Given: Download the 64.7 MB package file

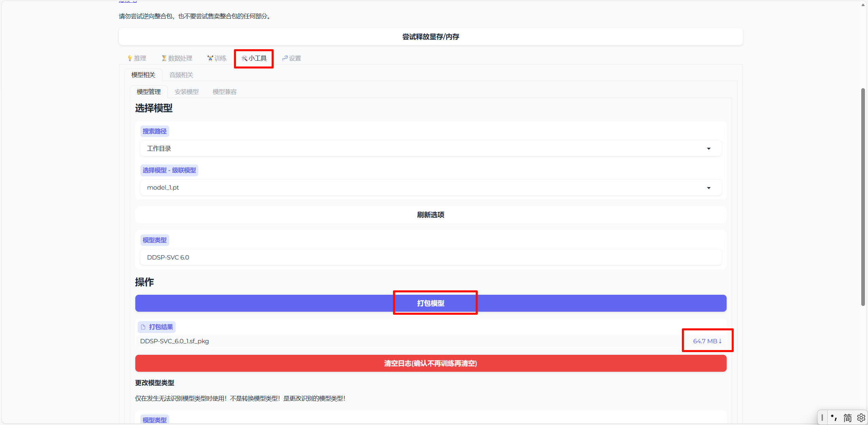Looking at the screenshot, I should pos(707,341).
